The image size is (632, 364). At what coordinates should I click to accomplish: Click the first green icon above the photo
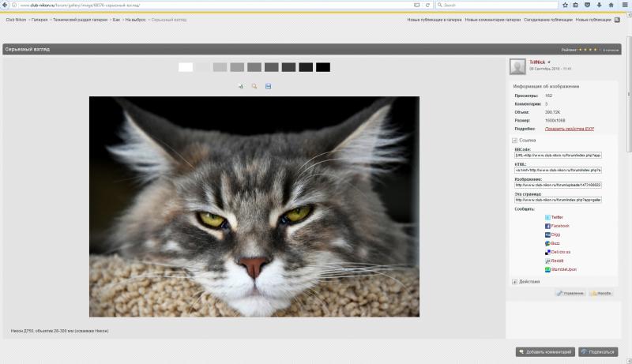pos(241,86)
